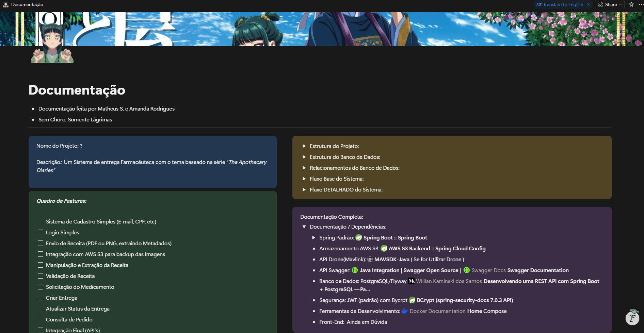Click the Share people icon
Viewport: 644px width, 333px height.
600,4
